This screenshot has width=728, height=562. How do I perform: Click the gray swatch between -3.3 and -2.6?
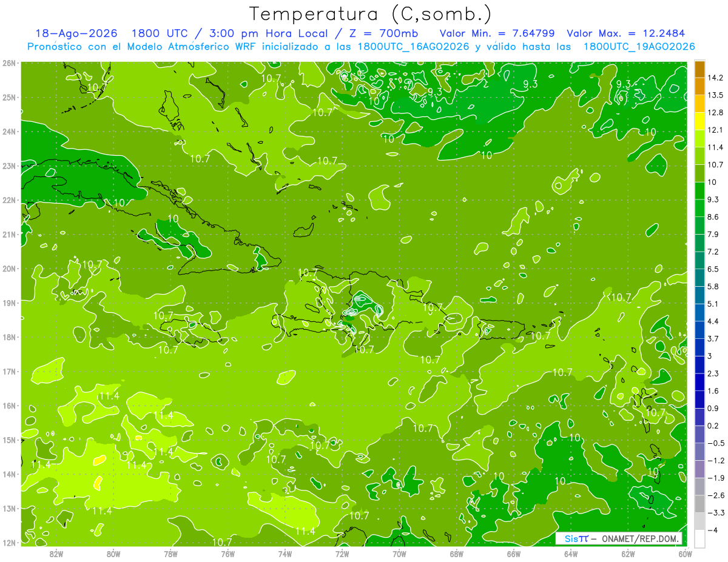[x=699, y=504]
